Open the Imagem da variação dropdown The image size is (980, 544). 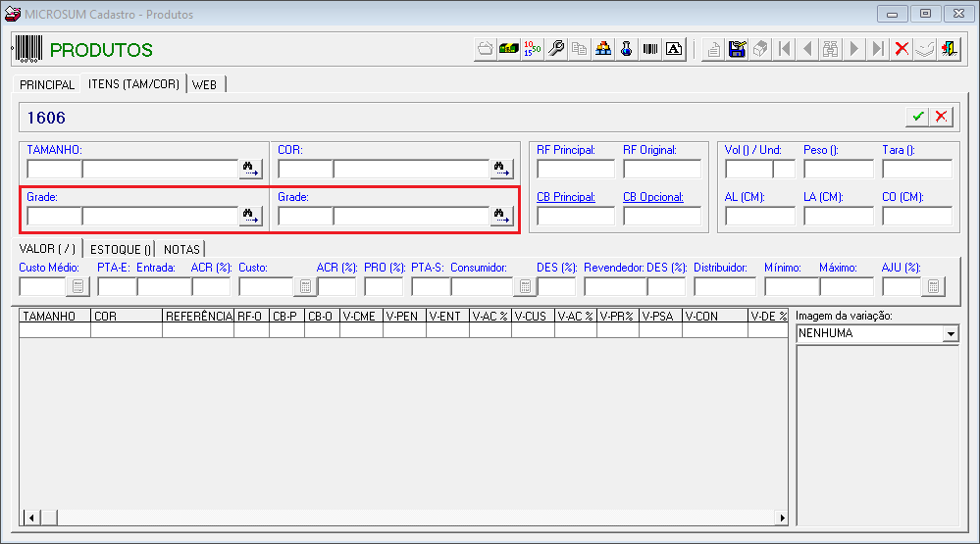click(951, 333)
